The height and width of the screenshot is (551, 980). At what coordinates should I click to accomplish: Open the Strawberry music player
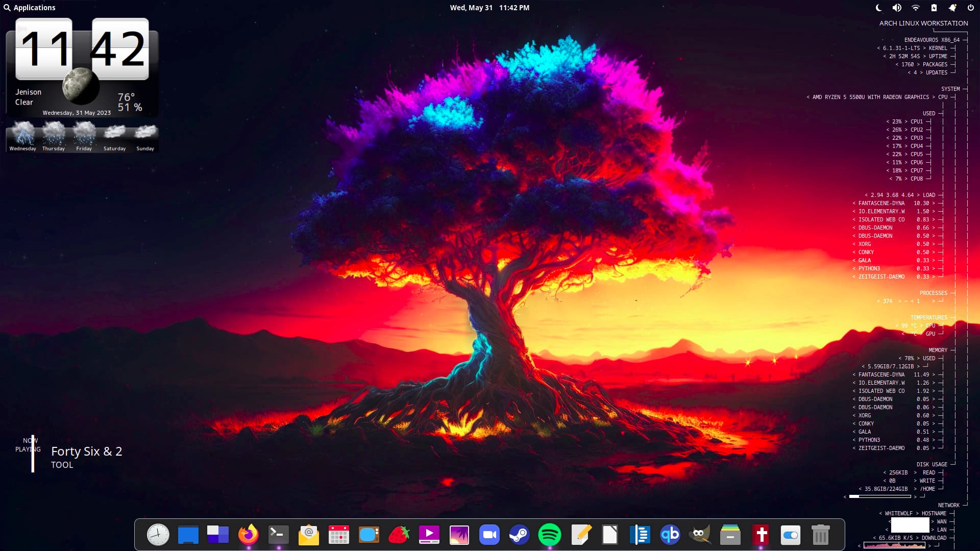399,535
